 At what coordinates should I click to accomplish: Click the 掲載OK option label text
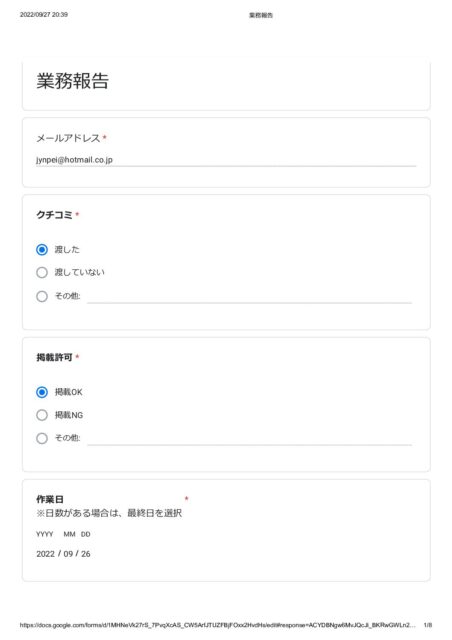click(x=69, y=392)
